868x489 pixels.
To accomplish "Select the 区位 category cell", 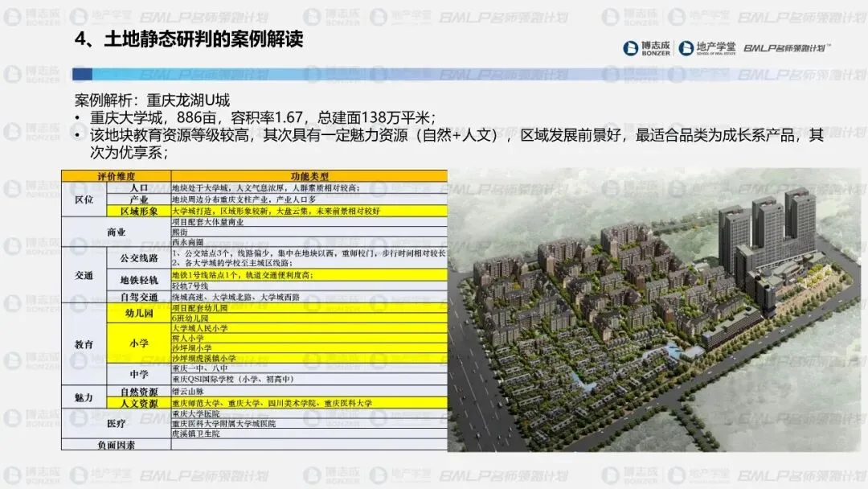I will [84, 199].
